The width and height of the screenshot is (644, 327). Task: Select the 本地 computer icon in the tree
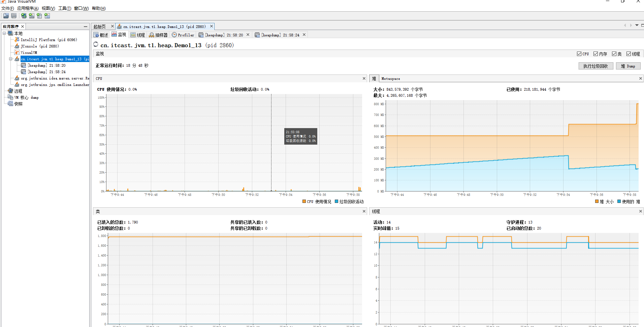point(10,33)
